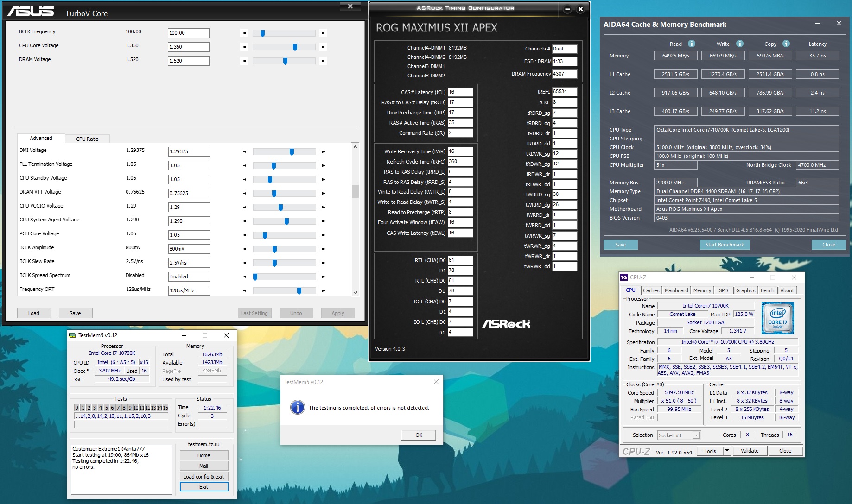This screenshot has height=504, width=852.
Task: Click left arrow for BCLK Frequency
Action: pos(244,33)
